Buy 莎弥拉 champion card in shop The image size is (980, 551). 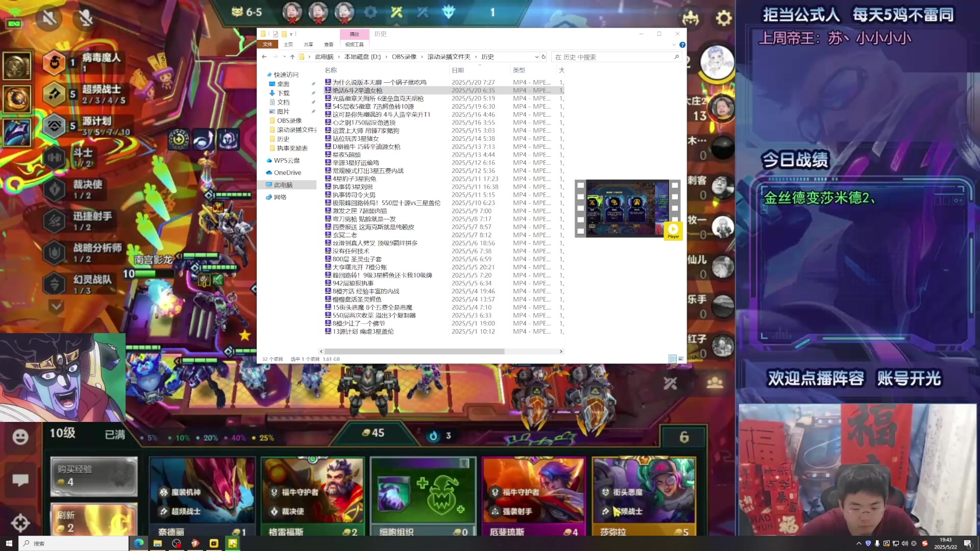(644, 496)
